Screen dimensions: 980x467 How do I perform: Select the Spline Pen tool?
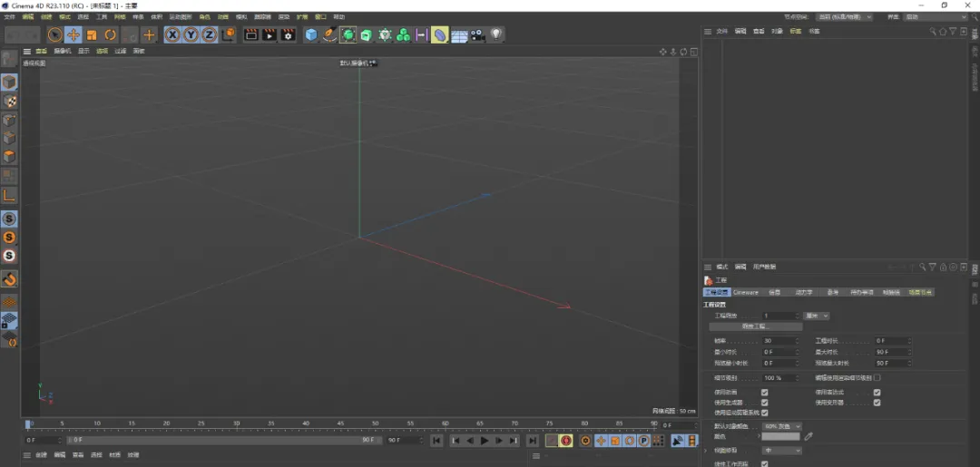pyautogui.click(x=329, y=35)
